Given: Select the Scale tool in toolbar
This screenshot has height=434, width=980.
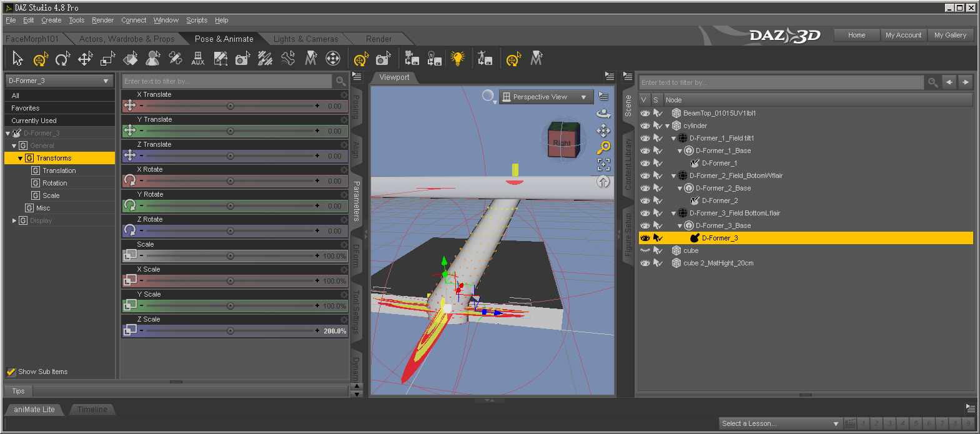Looking at the screenshot, I should (107, 59).
